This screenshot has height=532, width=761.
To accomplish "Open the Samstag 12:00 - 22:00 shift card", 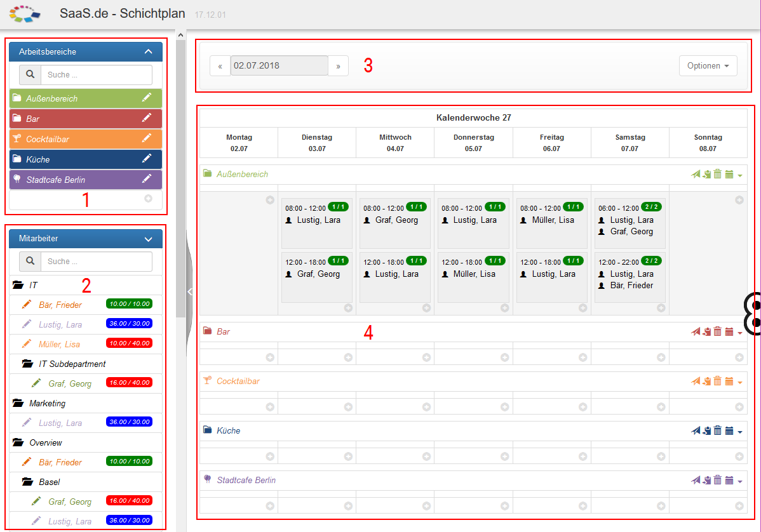I will click(x=630, y=277).
